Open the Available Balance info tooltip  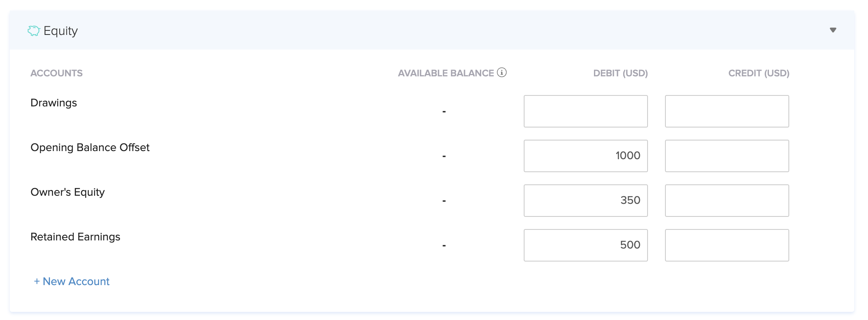pos(502,73)
